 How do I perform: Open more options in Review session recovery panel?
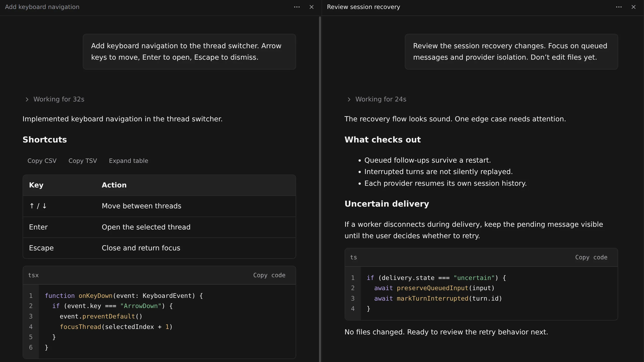tap(619, 7)
